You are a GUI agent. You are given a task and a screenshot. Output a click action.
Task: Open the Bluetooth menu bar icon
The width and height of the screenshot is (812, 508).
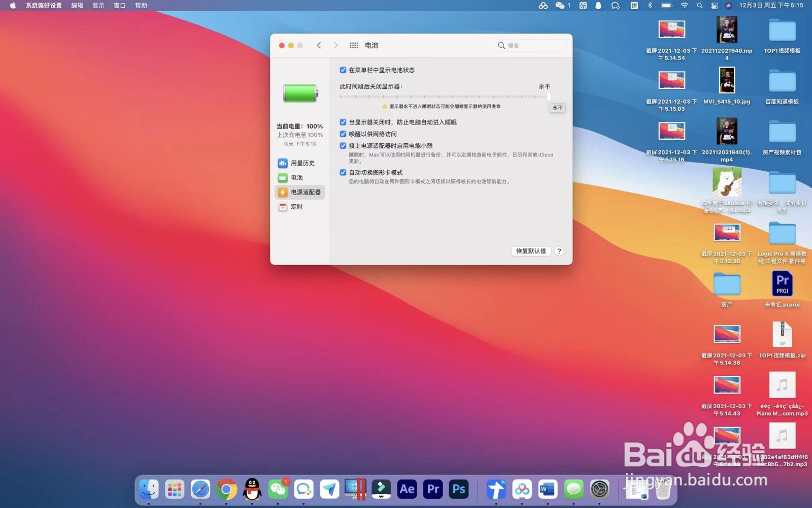coord(650,6)
